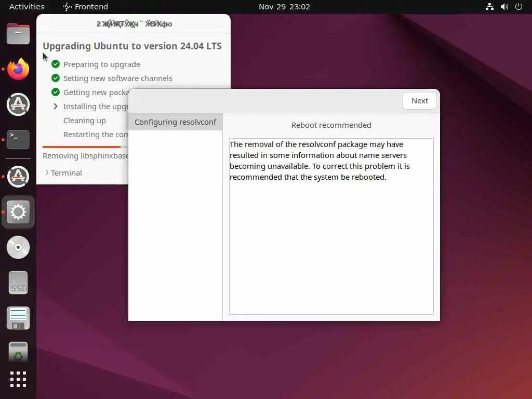Open Terminal from the dock
The image size is (532, 399).
click(x=18, y=140)
